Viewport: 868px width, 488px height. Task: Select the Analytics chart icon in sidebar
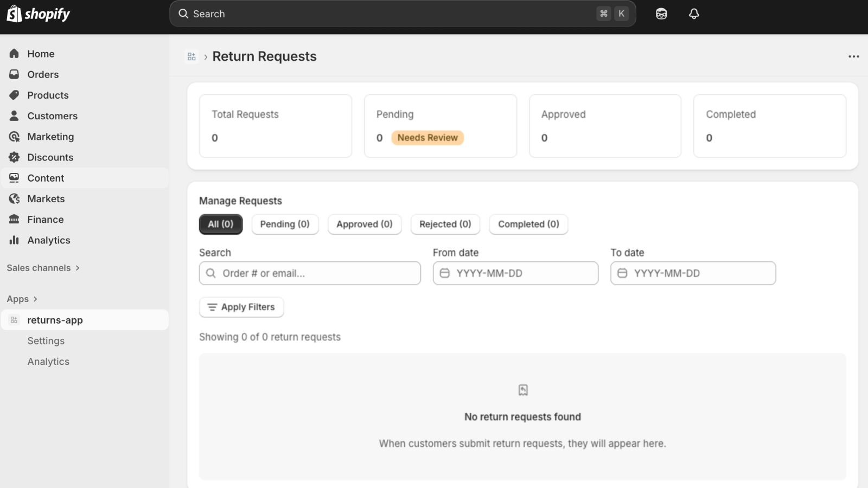pyautogui.click(x=14, y=240)
